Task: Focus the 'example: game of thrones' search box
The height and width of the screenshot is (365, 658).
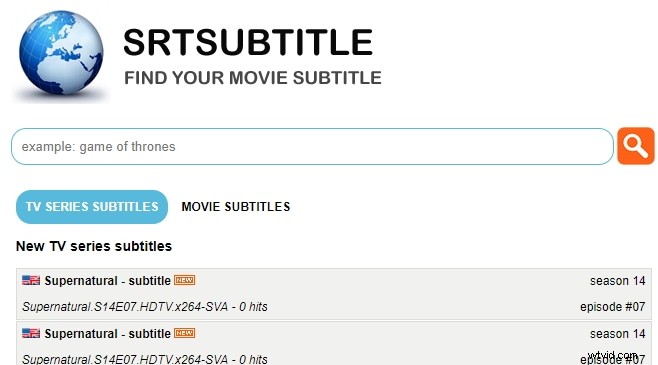Action: tap(312, 146)
